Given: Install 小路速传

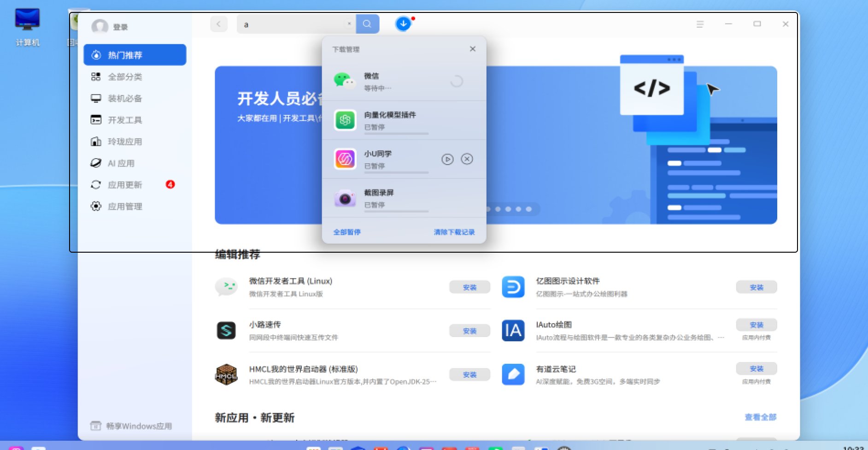Looking at the screenshot, I should pyautogui.click(x=469, y=331).
